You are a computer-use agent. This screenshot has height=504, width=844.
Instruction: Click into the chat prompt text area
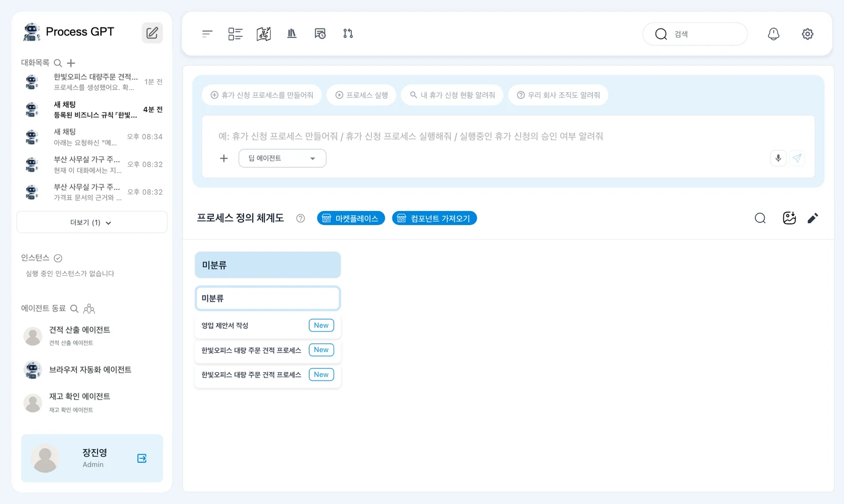point(508,136)
